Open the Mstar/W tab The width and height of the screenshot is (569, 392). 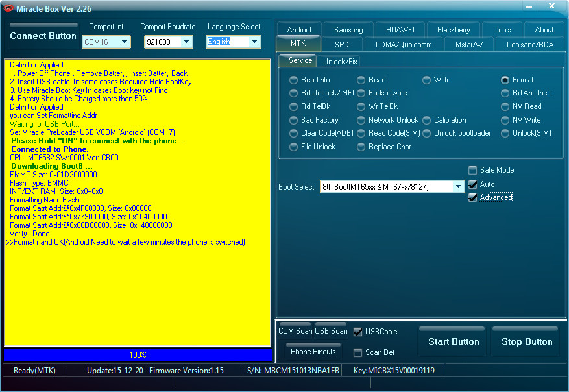coord(469,44)
